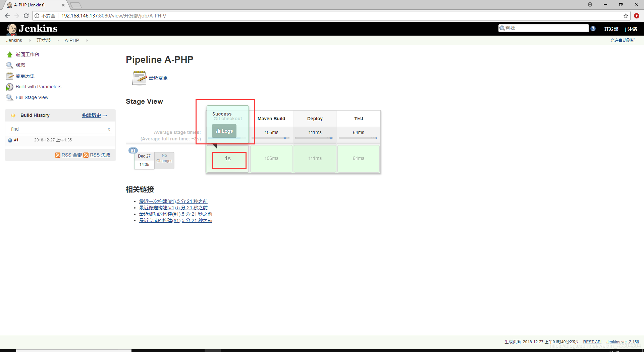Expand breadcrumb arrow after Jenkins
Image resolution: width=644 pixels, height=352 pixels.
pyautogui.click(x=30, y=40)
